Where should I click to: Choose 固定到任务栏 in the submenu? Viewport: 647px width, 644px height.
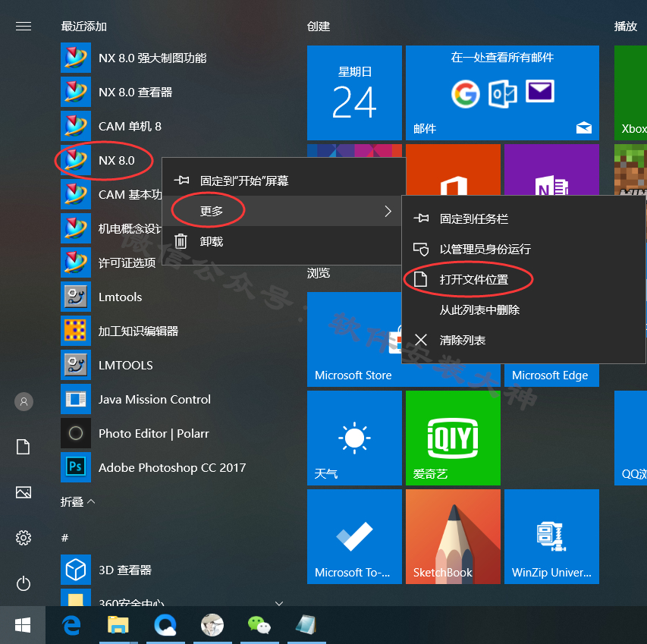(x=523, y=218)
